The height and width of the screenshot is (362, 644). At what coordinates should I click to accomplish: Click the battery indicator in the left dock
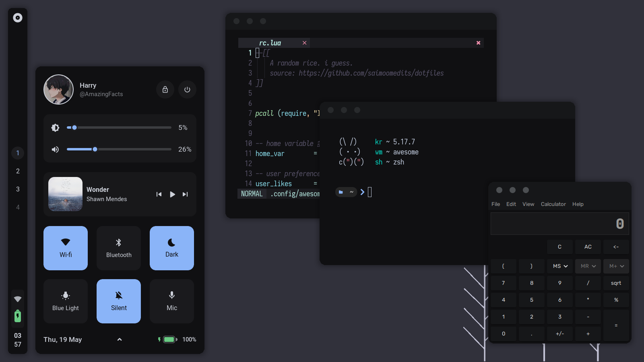(17, 317)
